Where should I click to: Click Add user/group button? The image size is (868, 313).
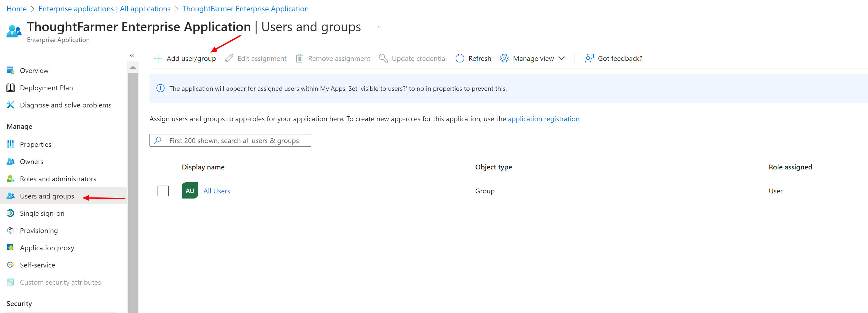click(185, 58)
